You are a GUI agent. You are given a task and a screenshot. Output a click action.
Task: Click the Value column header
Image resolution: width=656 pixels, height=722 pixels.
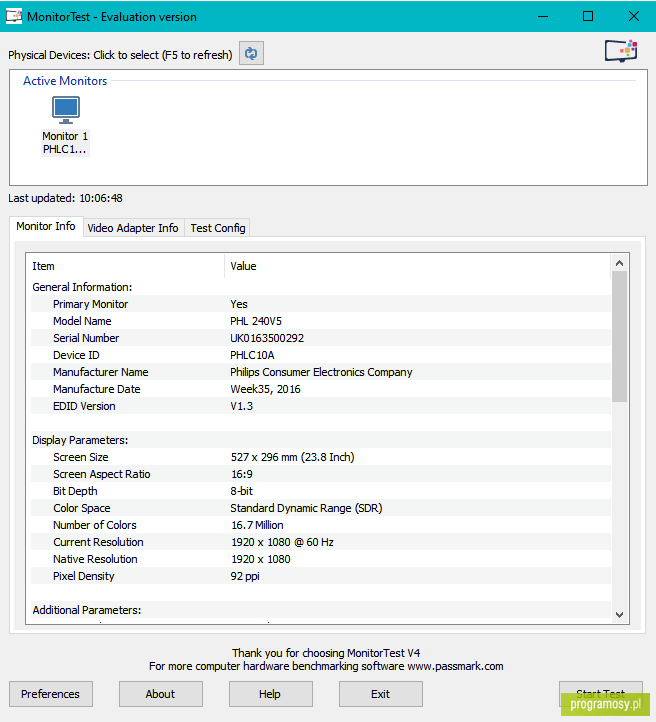(x=418, y=266)
